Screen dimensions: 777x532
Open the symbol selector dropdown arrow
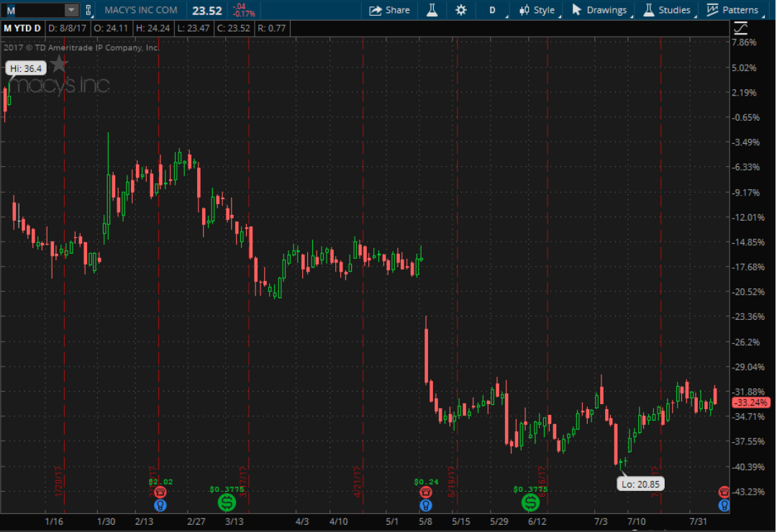pos(71,10)
